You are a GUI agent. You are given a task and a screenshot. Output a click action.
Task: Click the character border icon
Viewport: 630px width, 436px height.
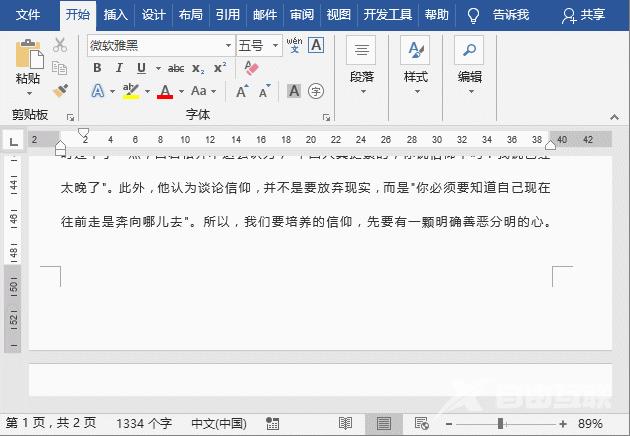(316, 45)
